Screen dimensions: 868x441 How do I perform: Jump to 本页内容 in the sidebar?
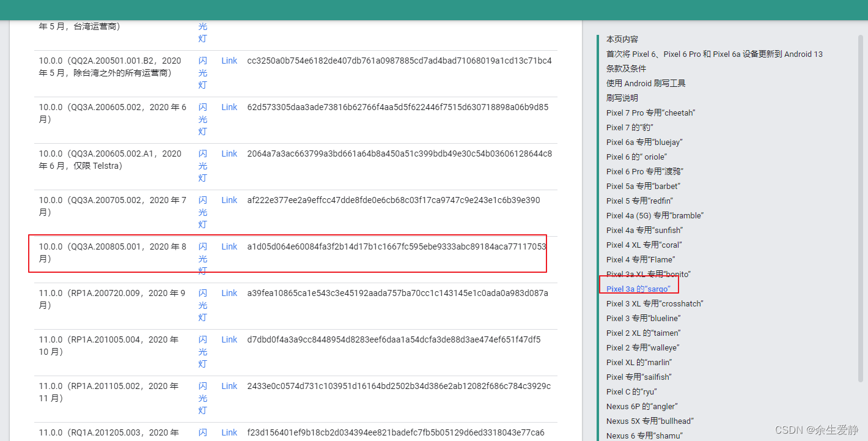(x=622, y=39)
